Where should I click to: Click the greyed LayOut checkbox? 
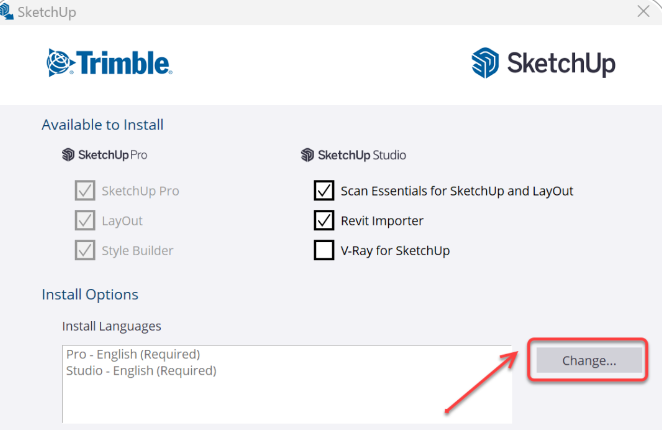tap(85, 220)
